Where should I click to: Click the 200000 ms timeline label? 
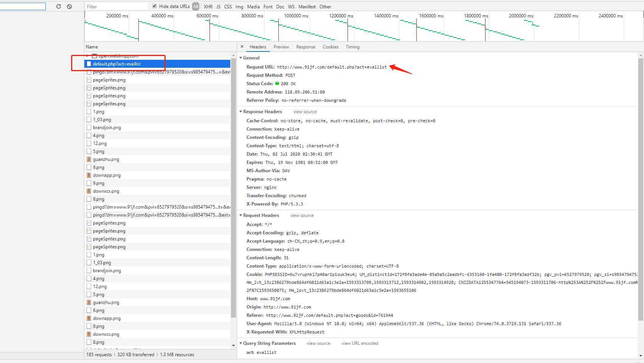(117, 16)
